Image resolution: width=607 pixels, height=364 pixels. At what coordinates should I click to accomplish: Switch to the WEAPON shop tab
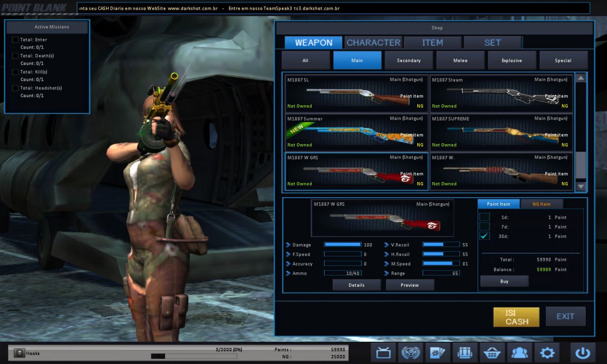[314, 42]
